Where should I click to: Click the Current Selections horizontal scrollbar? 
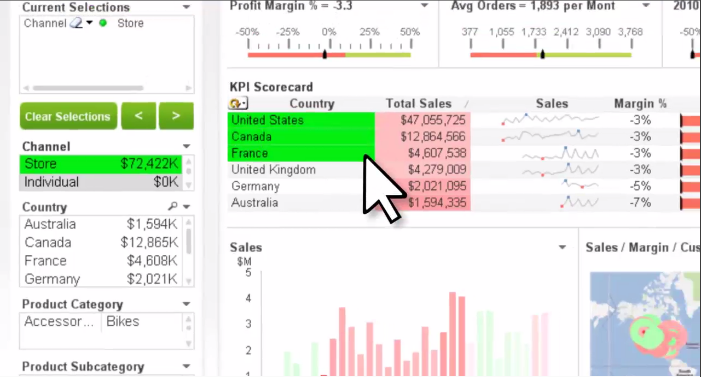tap(88, 88)
